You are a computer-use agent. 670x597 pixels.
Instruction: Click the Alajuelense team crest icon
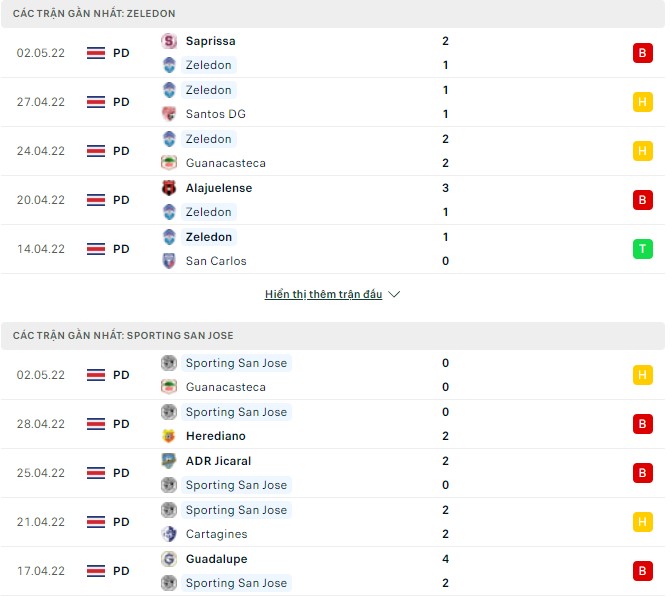click(x=169, y=188)
